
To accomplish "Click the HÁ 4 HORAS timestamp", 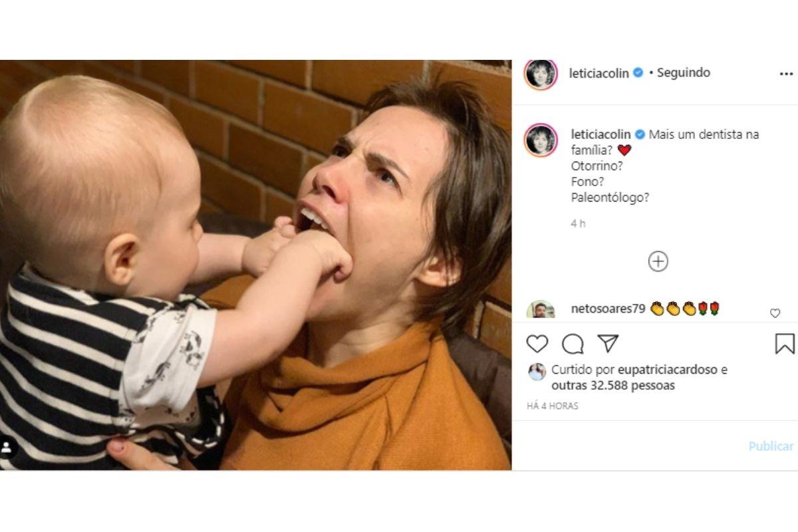I will pos(553,406).
